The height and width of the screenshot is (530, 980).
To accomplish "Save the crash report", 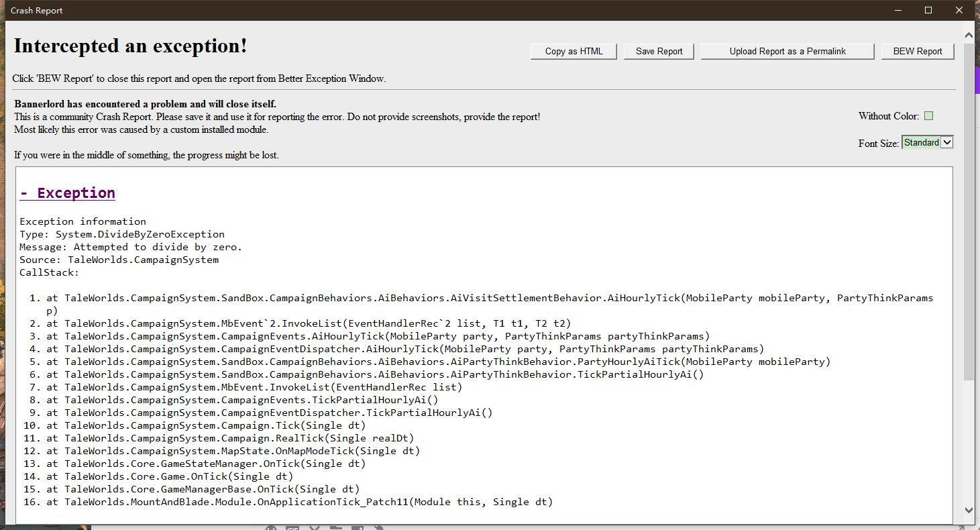I will [659, 52].
